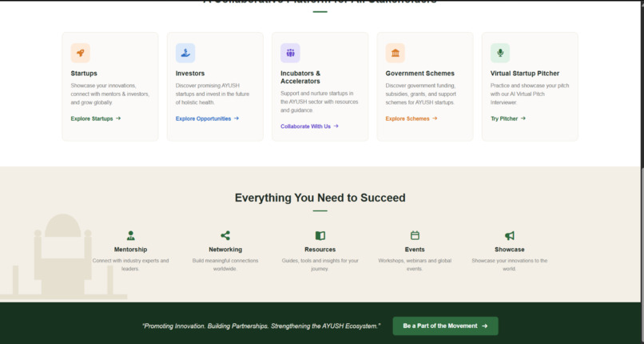Click the Promoting Innovation quote text
This screenshot has height=344, width=644.
pyautogui.click(x=261, y=326)
